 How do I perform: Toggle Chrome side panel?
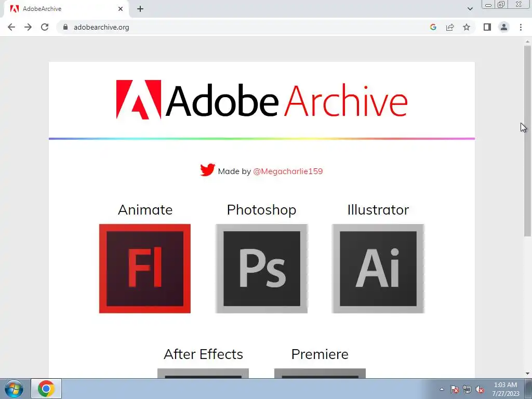coord(487,27)
